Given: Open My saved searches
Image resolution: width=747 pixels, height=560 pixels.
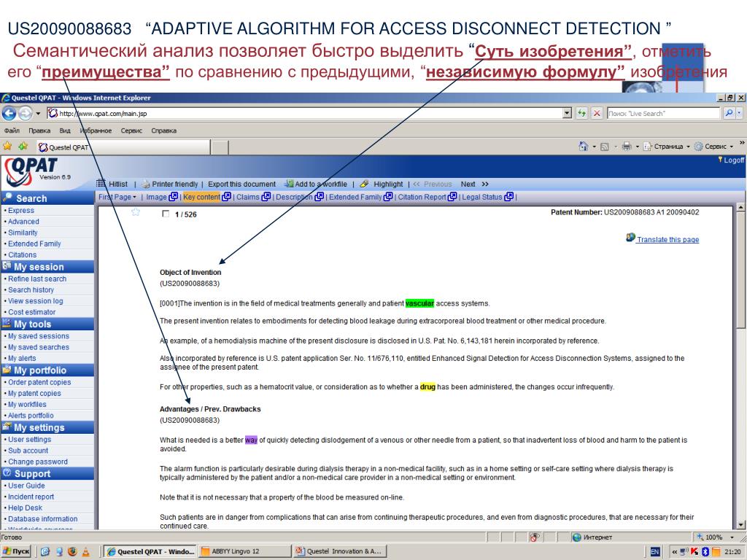Looking at the screenshot, I should (39, 347).
